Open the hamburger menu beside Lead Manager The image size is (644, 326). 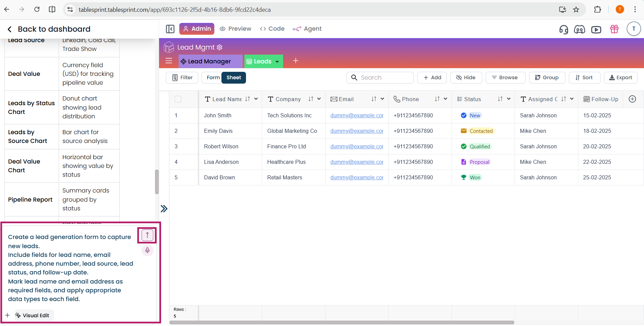point(169,61)
